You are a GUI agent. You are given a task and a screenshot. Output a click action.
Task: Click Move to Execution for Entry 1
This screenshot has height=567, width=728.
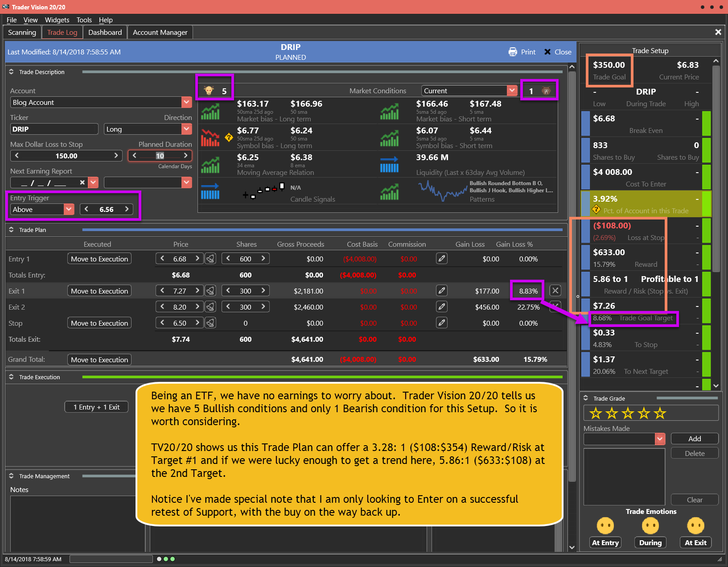[99, 259]
